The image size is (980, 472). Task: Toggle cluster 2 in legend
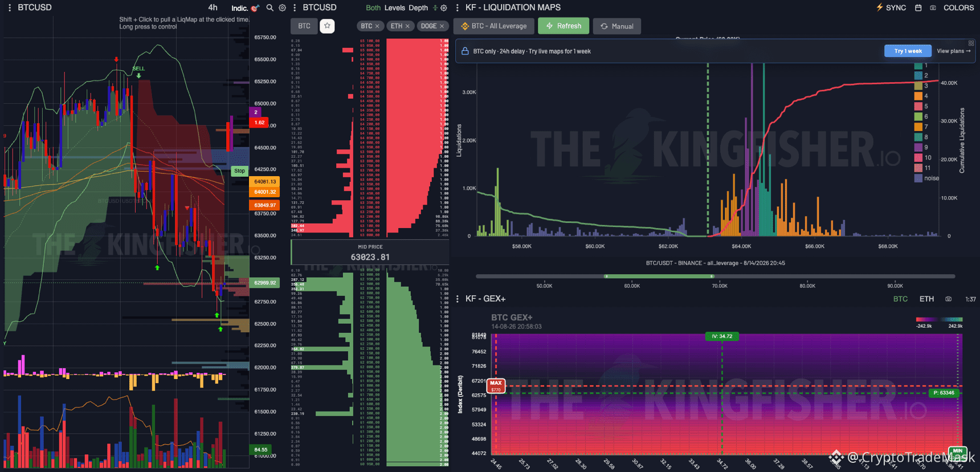tap(921, 75)
